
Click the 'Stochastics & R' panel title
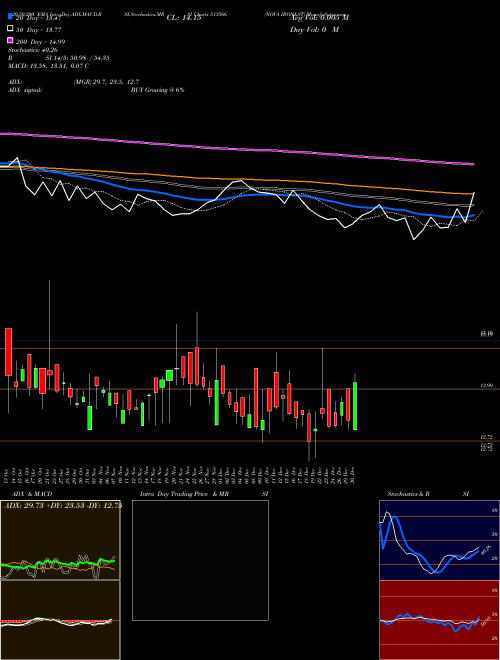pyautogui.click(x=409, y=494)
